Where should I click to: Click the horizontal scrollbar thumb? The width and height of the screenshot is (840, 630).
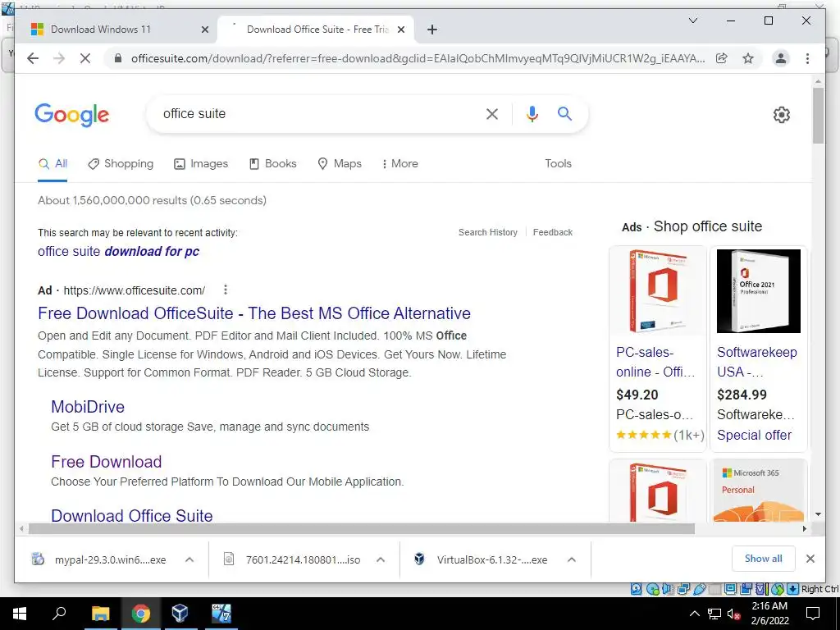[361, 529]
